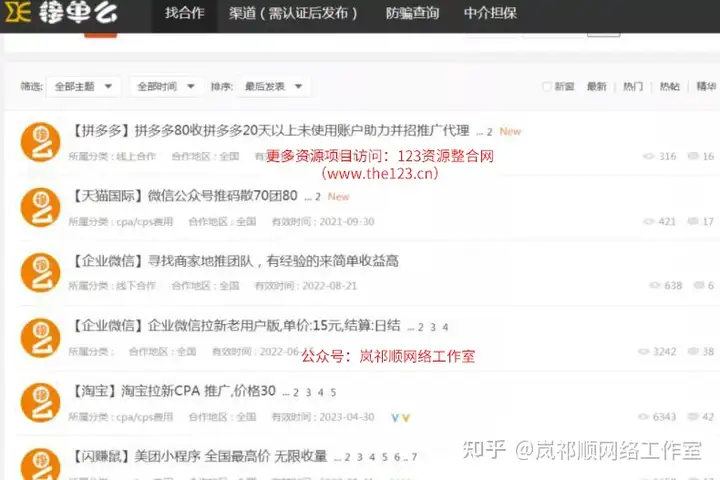Click the replies icon beside 16

693,156
